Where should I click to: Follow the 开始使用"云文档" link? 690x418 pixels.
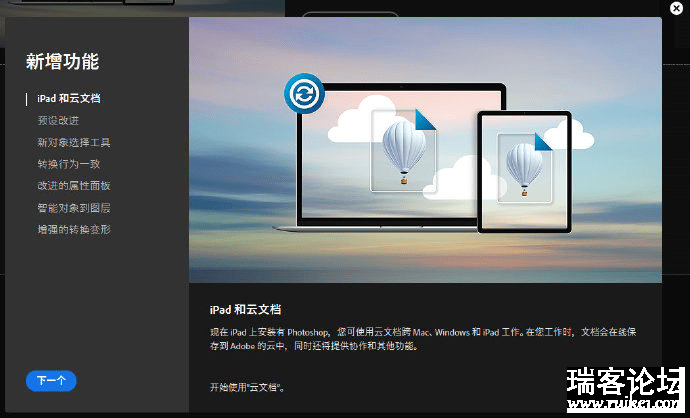(x=247, y=387)
